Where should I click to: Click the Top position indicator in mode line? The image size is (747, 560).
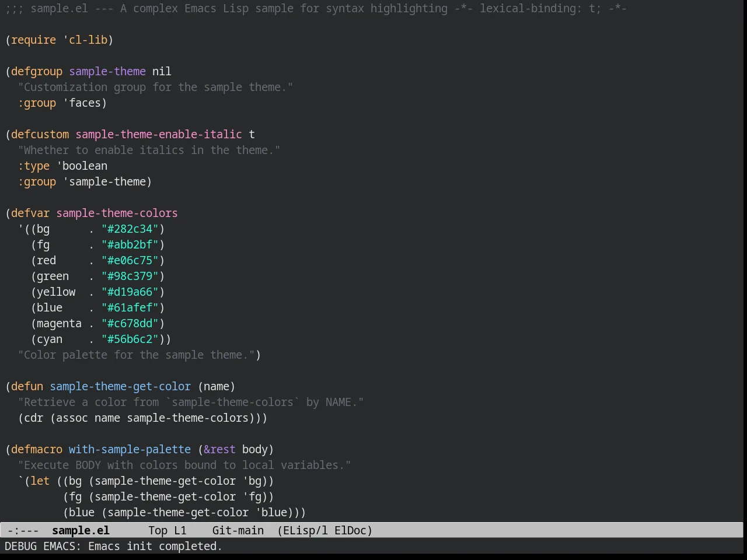pyautogui.click(x=158, y=530)
